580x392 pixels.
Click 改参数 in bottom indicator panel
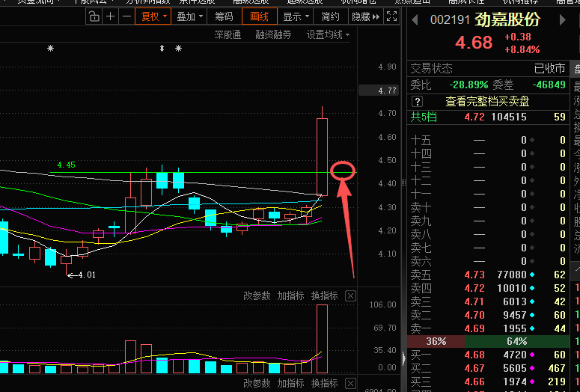[x=257, y=383]
